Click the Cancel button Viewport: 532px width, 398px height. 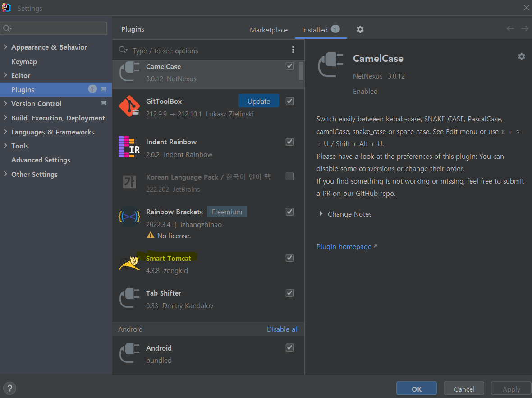click(x=464, y=389)
